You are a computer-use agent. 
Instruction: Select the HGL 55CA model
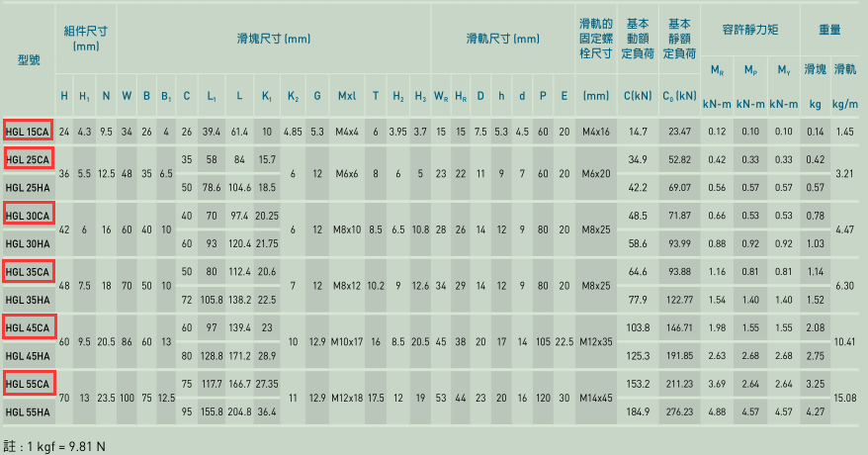(27, 384)
